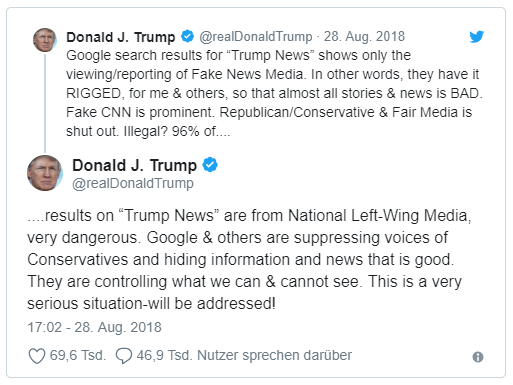Viewport: 513px width, 385px height.
Task: Click the 69,6 Tsd. like count
Action: pos(78,355)
